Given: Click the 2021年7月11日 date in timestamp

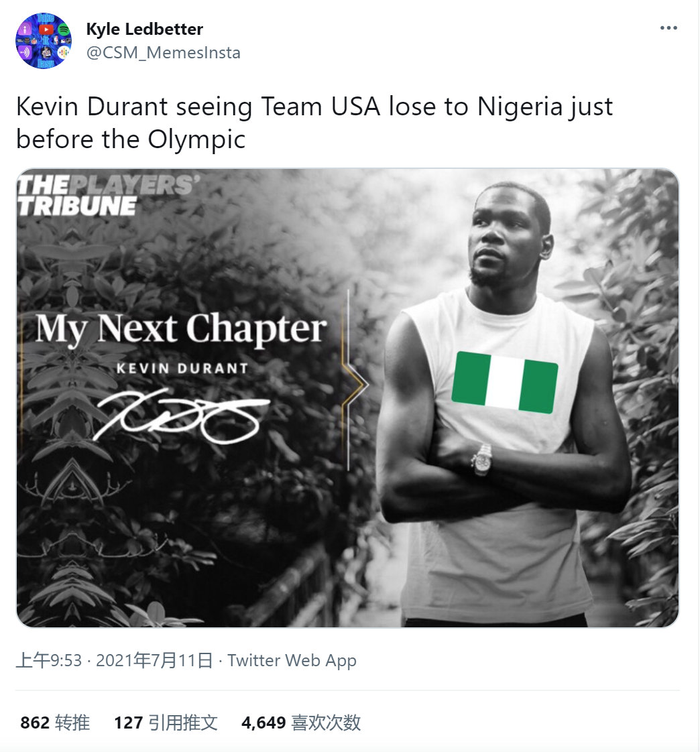Looking at the screenshot, I should click(154, 660).
